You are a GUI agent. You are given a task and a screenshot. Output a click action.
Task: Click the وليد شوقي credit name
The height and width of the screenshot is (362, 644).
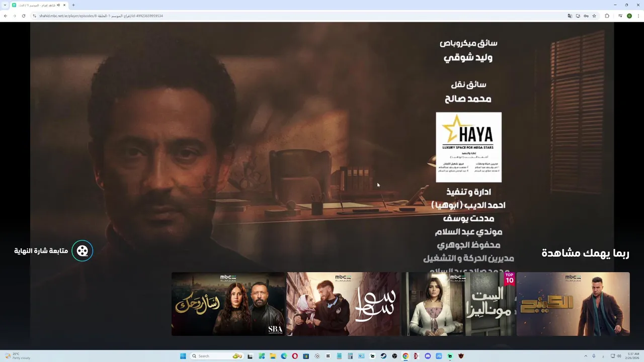point(468,58)
